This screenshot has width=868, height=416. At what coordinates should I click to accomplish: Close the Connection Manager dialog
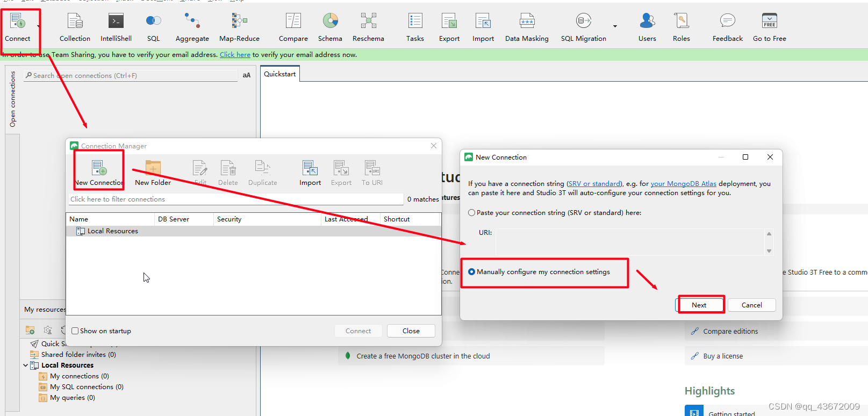(x=434, y=146)
